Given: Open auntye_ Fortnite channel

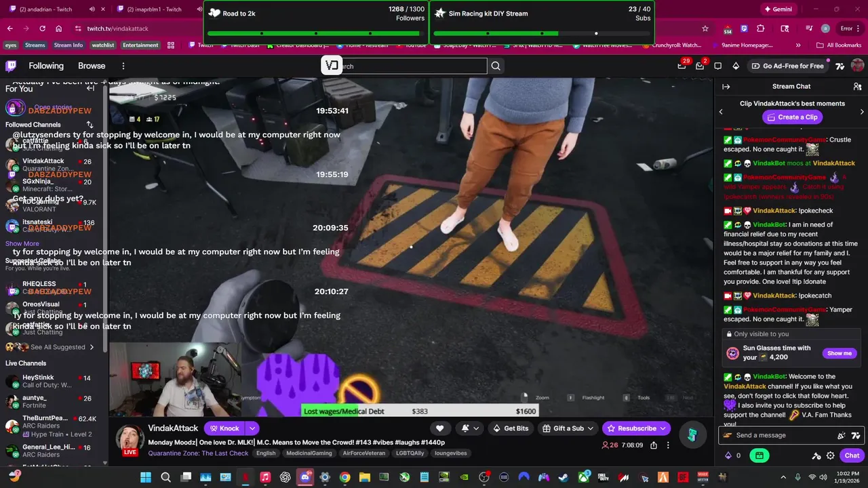Looking at the screenshot, I should pyautogui.click(x=51, y=401).
